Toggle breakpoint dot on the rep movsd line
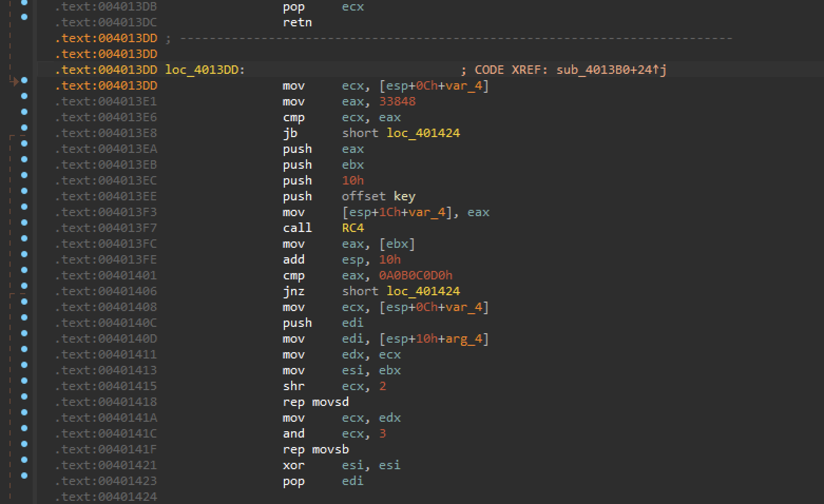The height and width of the screenshot is (504, 824). [24, 396]
